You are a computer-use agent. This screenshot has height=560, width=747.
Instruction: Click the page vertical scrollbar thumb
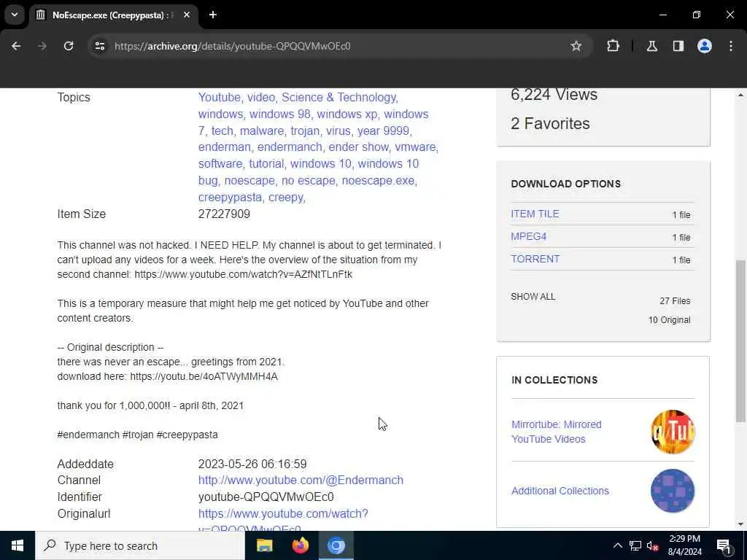(x=740, y=341)
